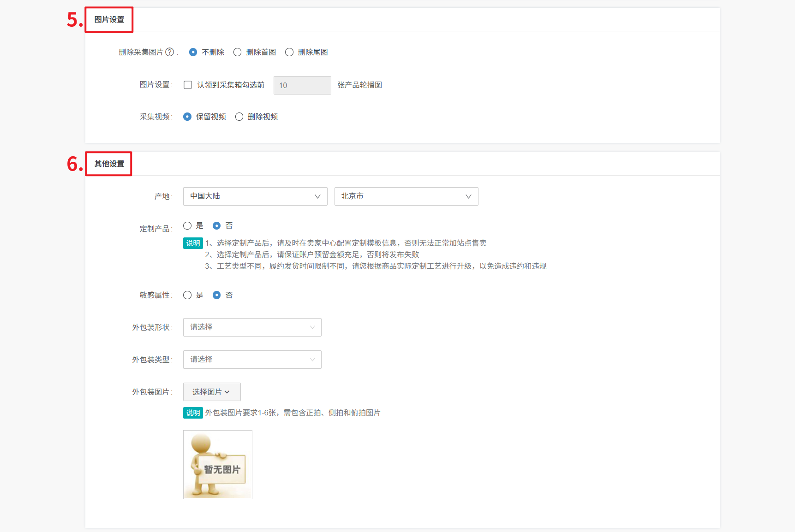Click the 其他设置 section heading

[109, 164]
